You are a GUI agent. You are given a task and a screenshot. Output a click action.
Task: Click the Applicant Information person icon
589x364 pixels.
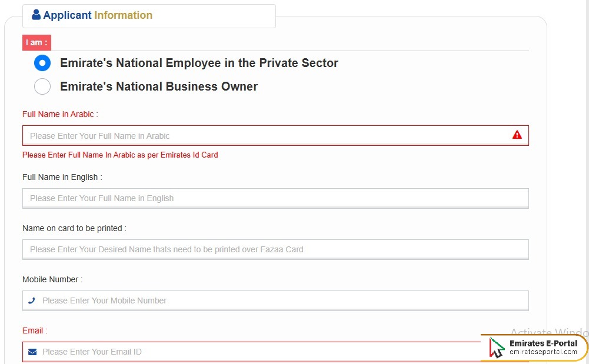coord(35,15)
